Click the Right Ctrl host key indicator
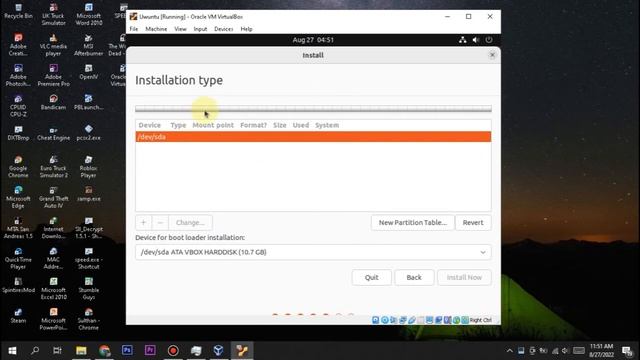 click(x=480, y=320)
